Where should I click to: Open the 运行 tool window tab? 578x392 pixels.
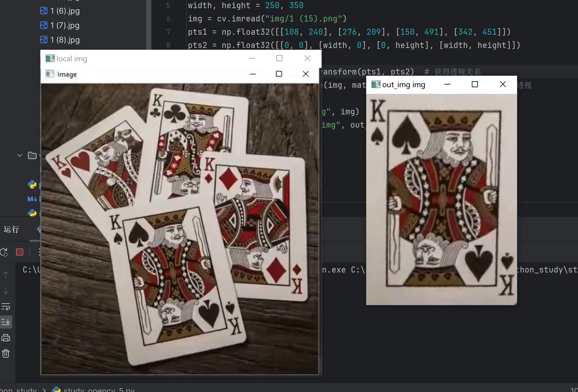click(x=11, y=229)
